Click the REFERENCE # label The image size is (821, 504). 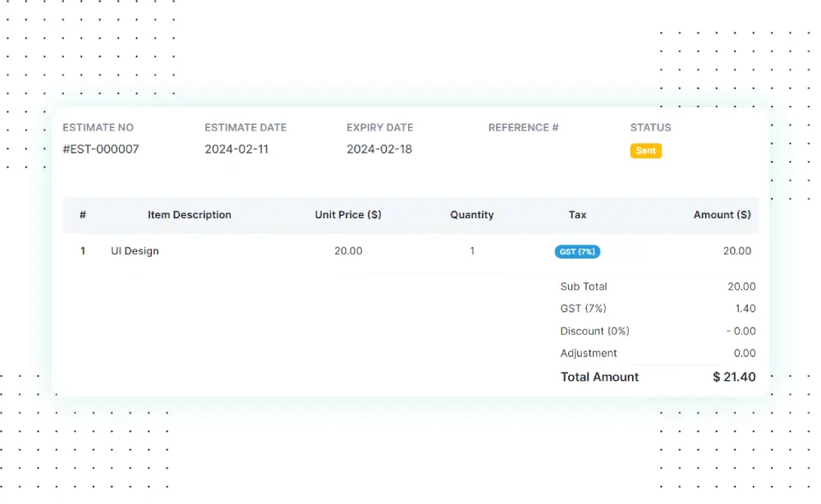[523, 127]
